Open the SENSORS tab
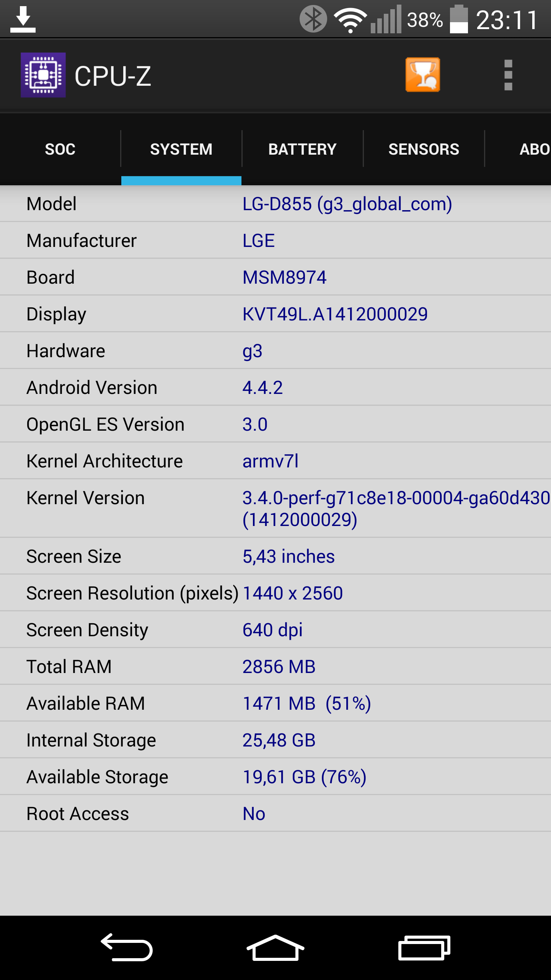551x980 pixels. point(424,149)
